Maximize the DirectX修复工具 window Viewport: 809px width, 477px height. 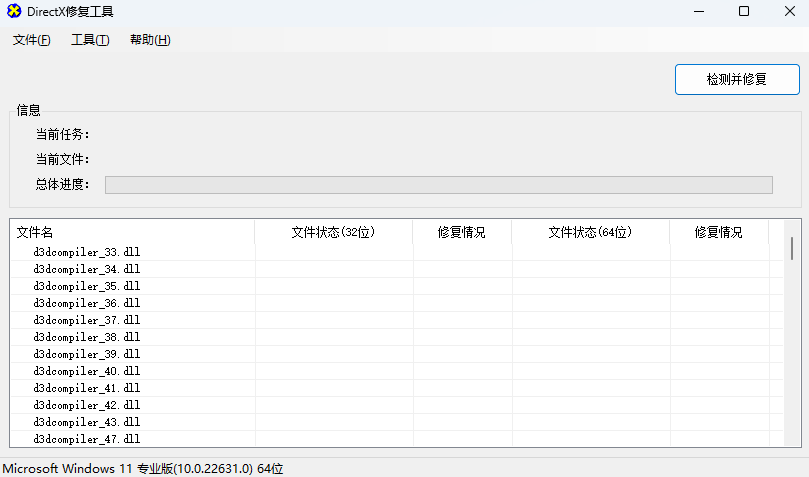743,12
